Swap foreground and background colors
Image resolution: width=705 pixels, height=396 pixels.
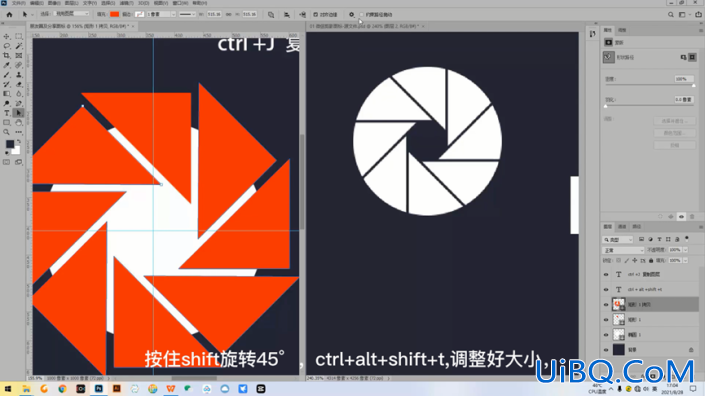coord(19,141)
